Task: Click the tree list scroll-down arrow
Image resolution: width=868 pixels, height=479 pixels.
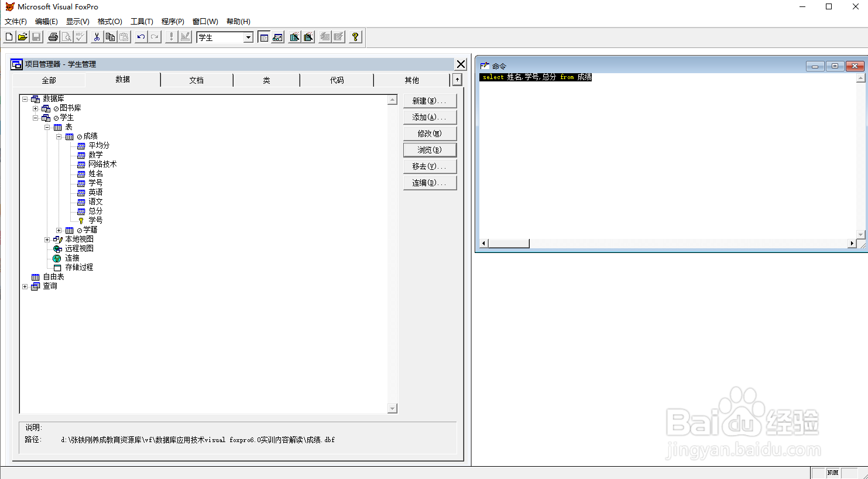Action: coord(393,408)
